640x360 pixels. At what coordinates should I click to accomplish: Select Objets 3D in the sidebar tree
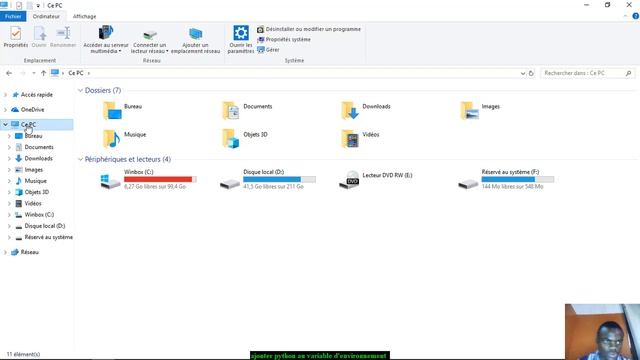coord(36,192)
